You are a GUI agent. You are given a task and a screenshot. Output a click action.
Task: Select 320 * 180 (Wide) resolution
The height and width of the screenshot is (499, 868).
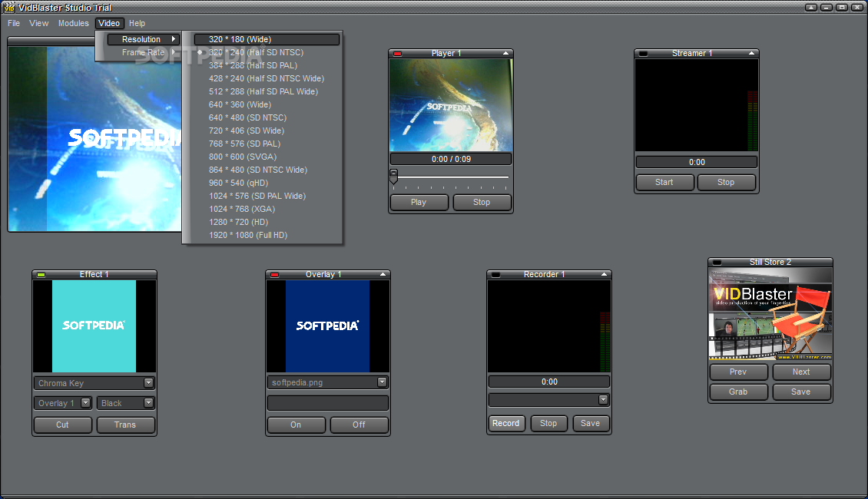[267, 39]
